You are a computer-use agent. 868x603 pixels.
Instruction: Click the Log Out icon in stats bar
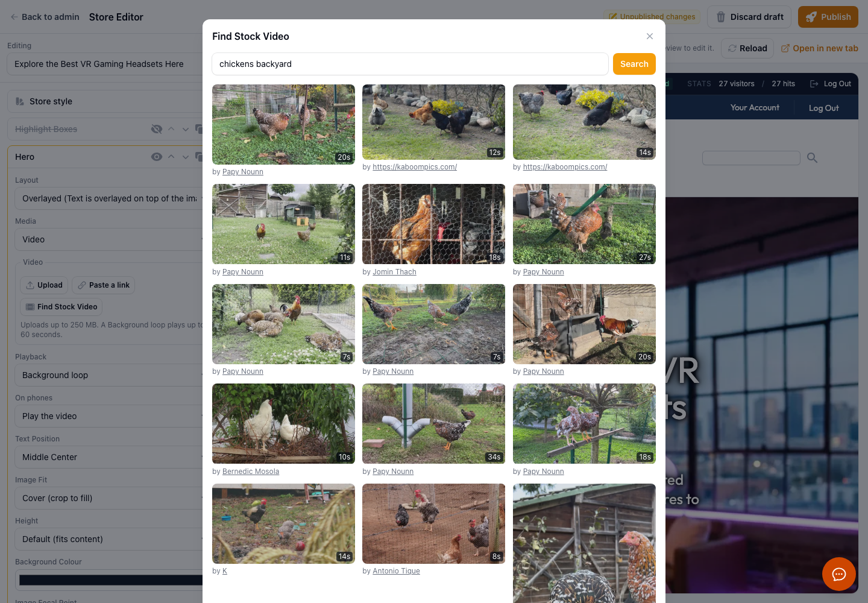[814, 84]
